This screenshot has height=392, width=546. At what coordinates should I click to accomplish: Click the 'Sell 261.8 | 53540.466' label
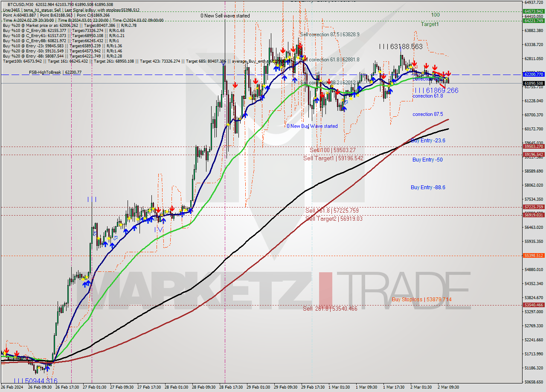(x=330, y=308)
